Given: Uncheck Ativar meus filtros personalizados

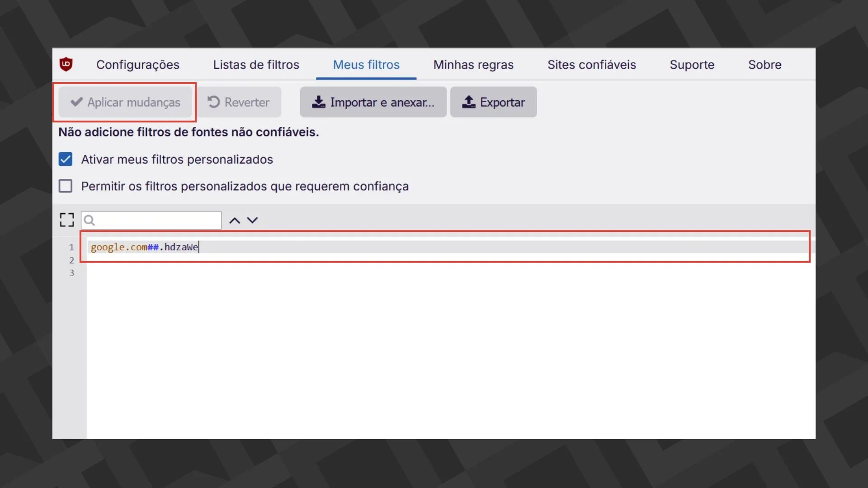Looking at the screenshot, I should 66,159.
